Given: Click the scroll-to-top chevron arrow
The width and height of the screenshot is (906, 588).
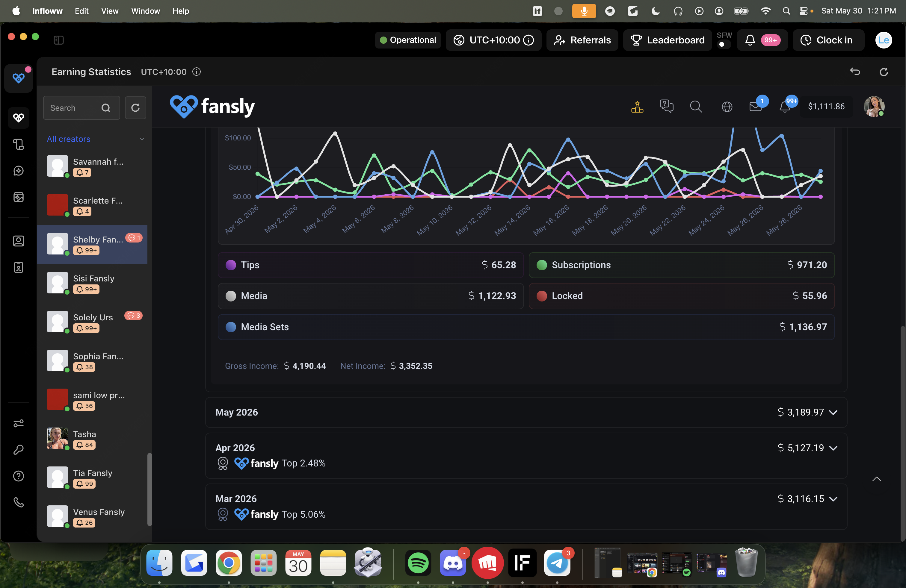Looking at the screenshot, I should pyautogui.click(x=876, y=479).
